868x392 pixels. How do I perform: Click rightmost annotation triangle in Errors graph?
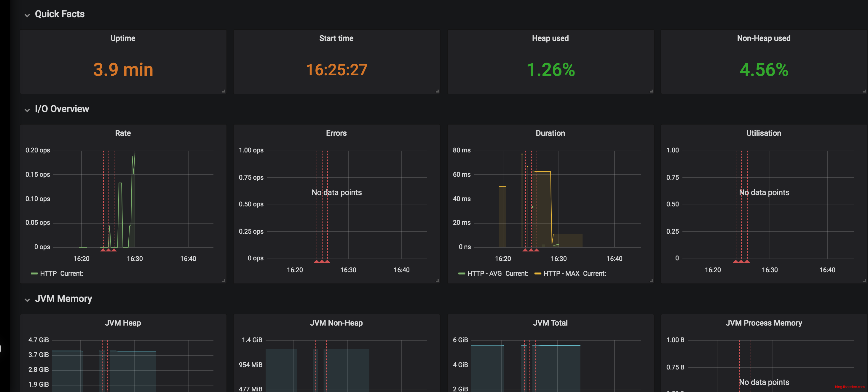tap(327, 261)
